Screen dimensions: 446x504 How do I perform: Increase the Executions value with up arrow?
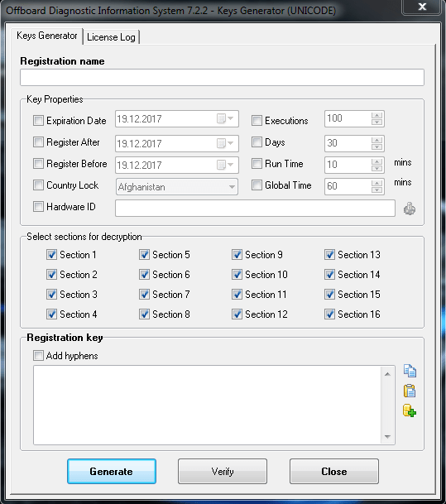tap(376, 115)
